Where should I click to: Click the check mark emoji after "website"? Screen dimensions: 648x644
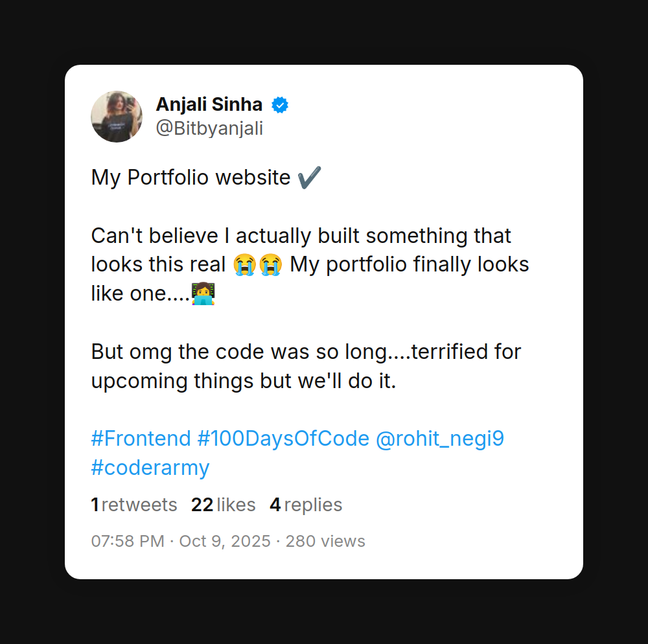[309, 178]
